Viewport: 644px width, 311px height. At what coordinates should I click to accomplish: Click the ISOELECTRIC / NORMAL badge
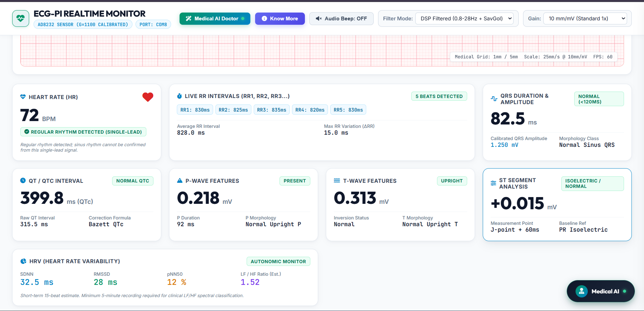(x=593, y=183)
